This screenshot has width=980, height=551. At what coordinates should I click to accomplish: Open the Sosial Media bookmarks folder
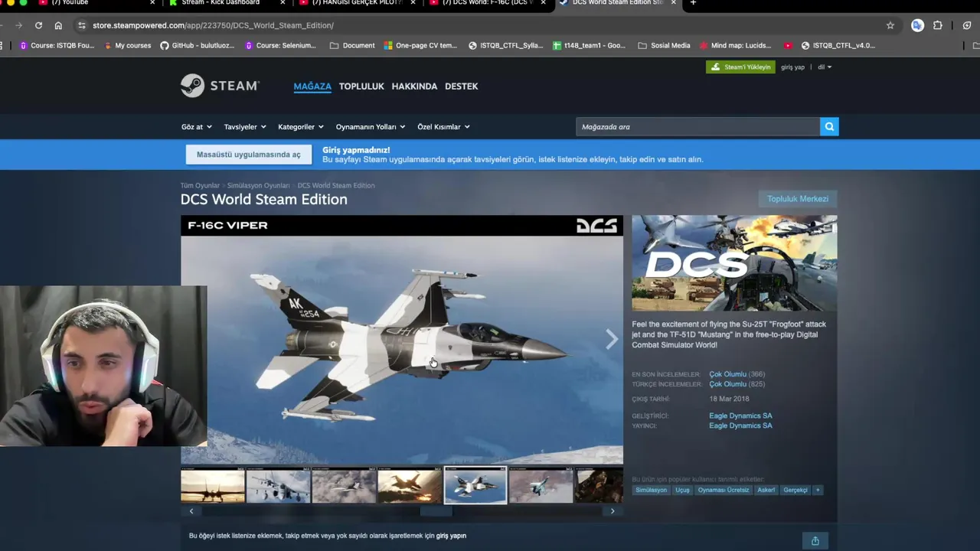pos(664,45)
